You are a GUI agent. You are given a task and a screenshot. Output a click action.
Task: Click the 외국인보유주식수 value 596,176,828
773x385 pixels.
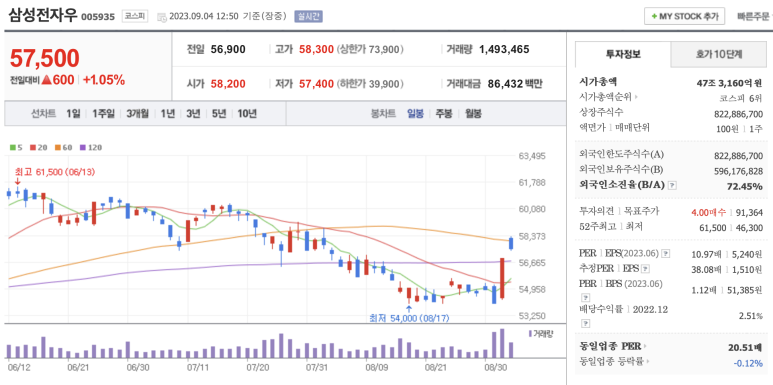[x=738, y=171]
